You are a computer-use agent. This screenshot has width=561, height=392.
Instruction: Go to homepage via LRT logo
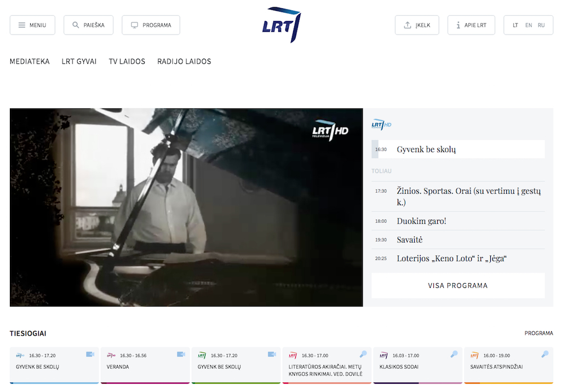tap(281, 25)
